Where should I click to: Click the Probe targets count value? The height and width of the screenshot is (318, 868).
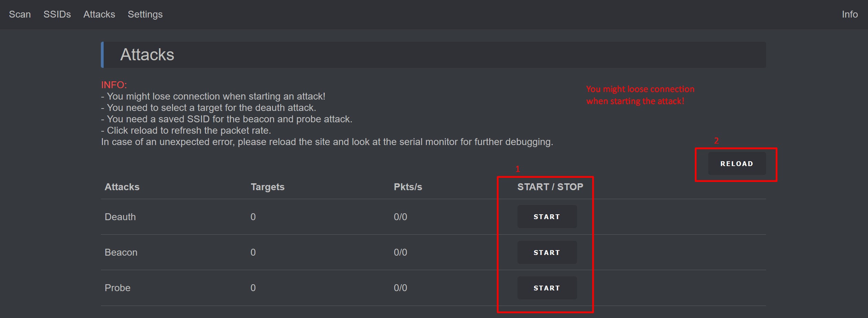253,288
